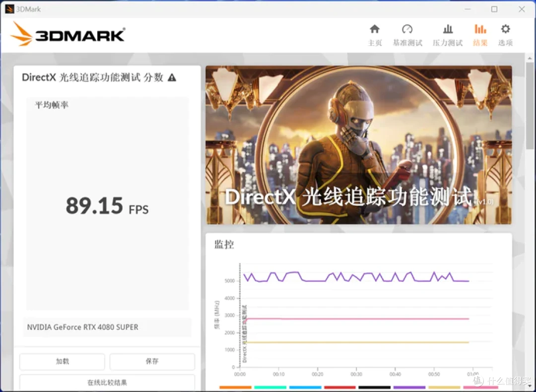Image resolution: width=536 pixels, height=392 pixels.
Task: Click the Load (加载) button
Action: (x=62, y=361)
